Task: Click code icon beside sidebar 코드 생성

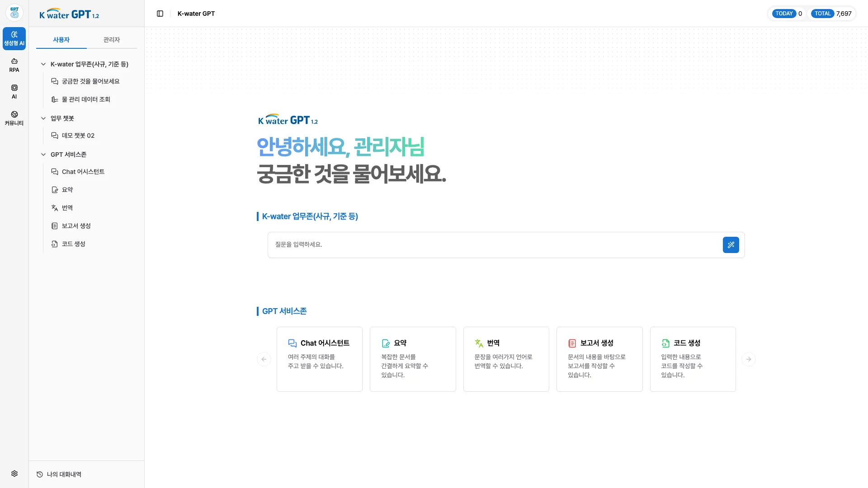Action: click(x=55, y=244)
